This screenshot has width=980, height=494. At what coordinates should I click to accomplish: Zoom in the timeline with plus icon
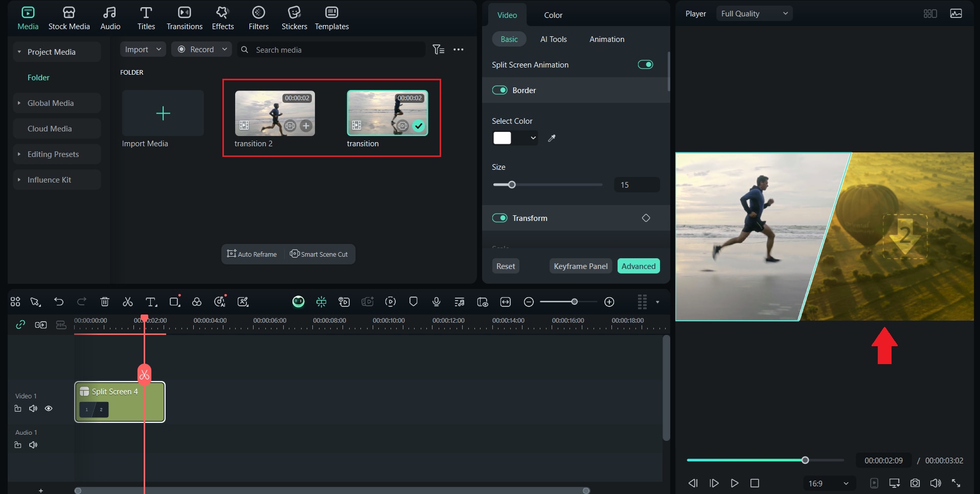click(x=609, y=302)
